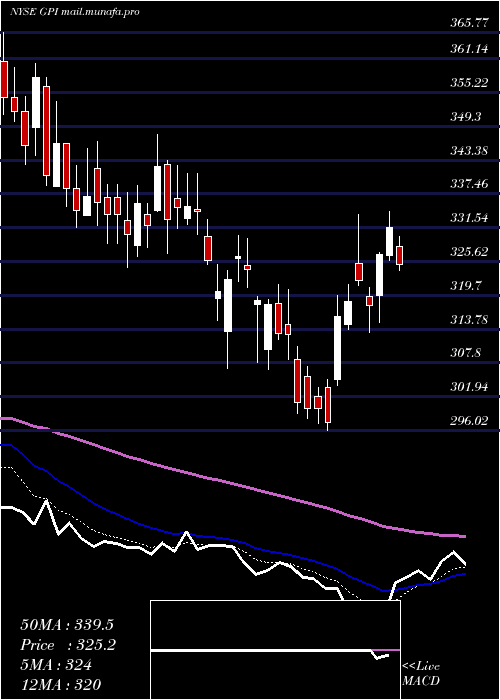Click the MACD inset chart box

tap(275, 650)
